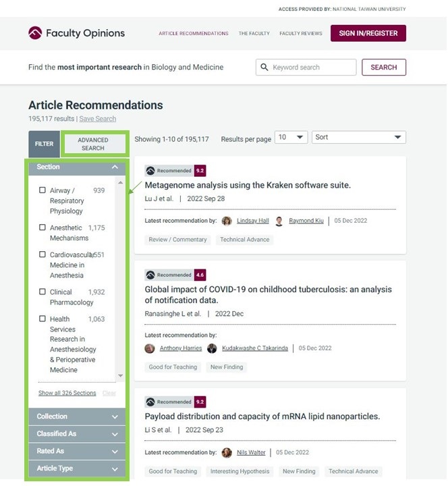Screen dimensions: 448x486
Task: Click the Save Search link
Action: 98,119
